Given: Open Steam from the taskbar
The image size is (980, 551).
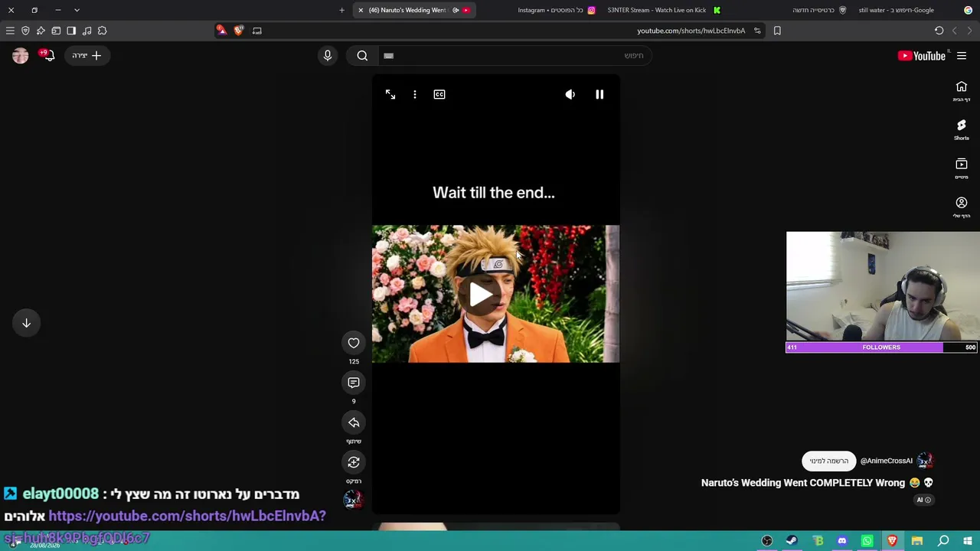Looking at the screenshot, I should tap(792, 541).
